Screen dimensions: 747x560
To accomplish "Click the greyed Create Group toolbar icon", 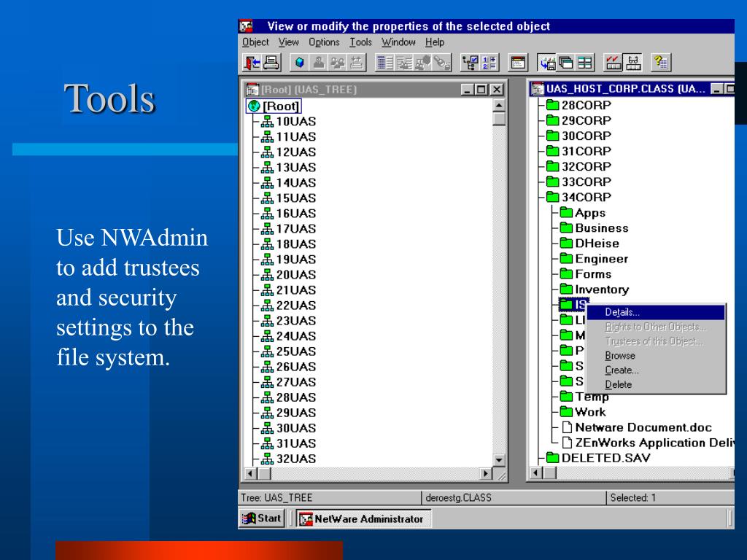I will [337, 63].
